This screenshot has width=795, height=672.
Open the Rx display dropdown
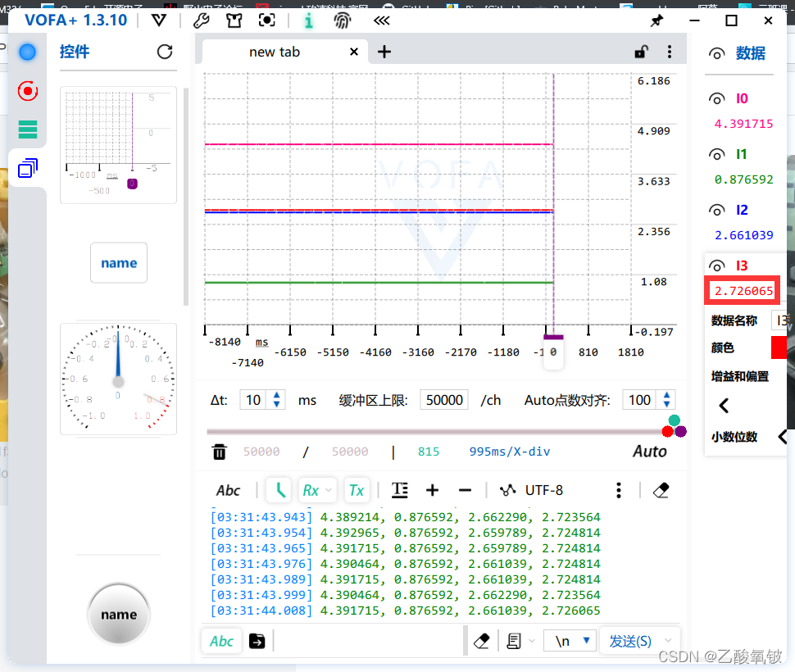317,490
